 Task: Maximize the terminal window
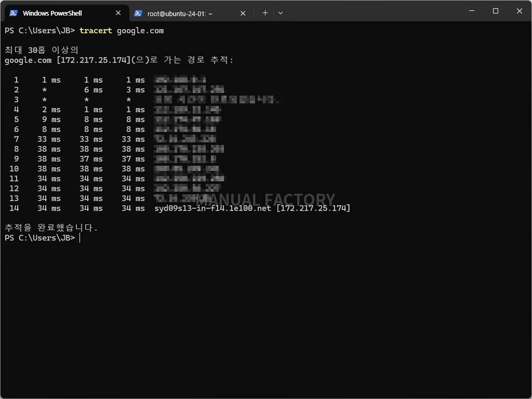pyautogui.click(x=495, y=11)
